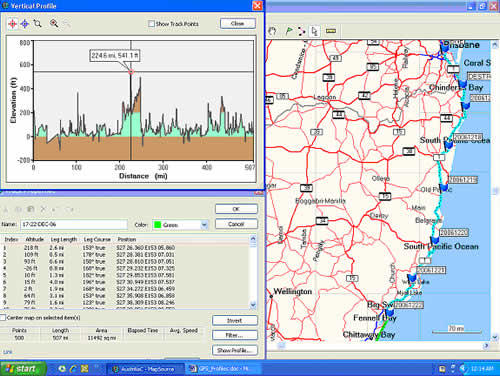Screen dimensions: 500x376
Task: Click waypoint flag labeled 20061219 on map
Action: tap(444, 187)
